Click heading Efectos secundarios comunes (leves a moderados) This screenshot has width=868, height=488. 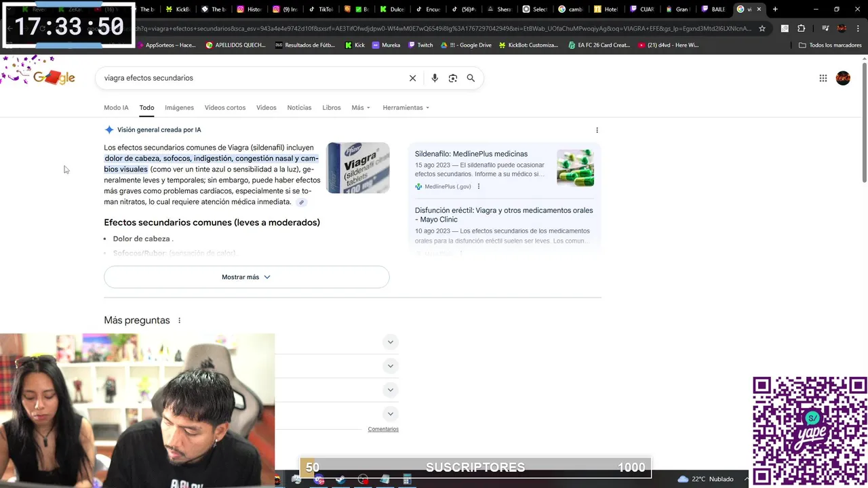pyautogui.click(x=212, y=222)
